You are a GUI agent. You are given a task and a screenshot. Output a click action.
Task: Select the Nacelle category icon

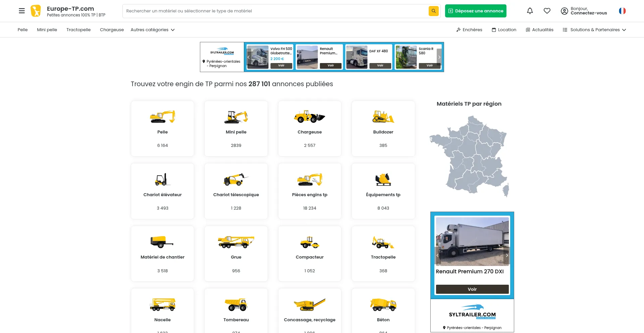(x=162, y=304)
